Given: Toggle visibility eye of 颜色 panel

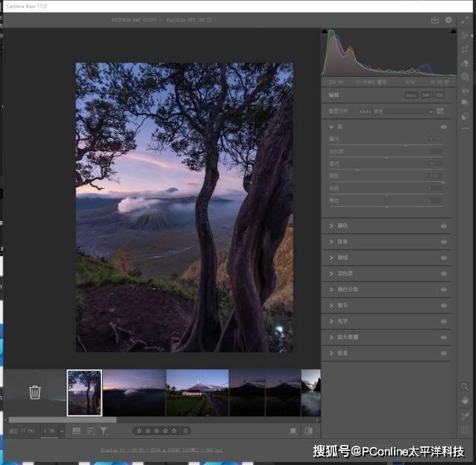Looking at the screenshot, I should (444, 225).
